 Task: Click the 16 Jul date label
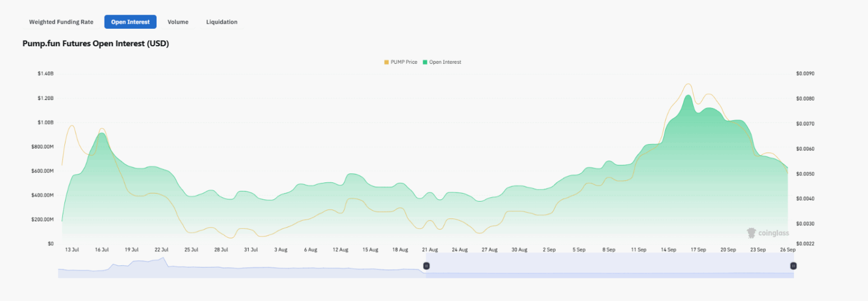click(102, 250)
